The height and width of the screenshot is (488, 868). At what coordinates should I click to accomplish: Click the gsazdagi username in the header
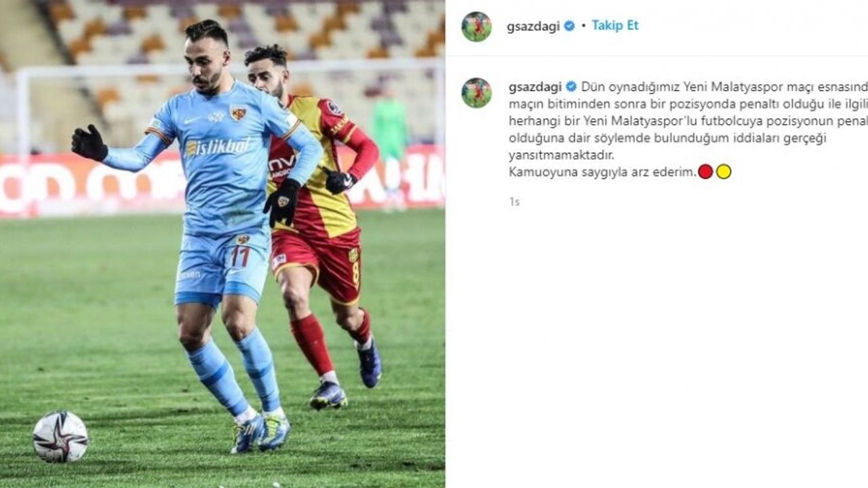point(533,26)
